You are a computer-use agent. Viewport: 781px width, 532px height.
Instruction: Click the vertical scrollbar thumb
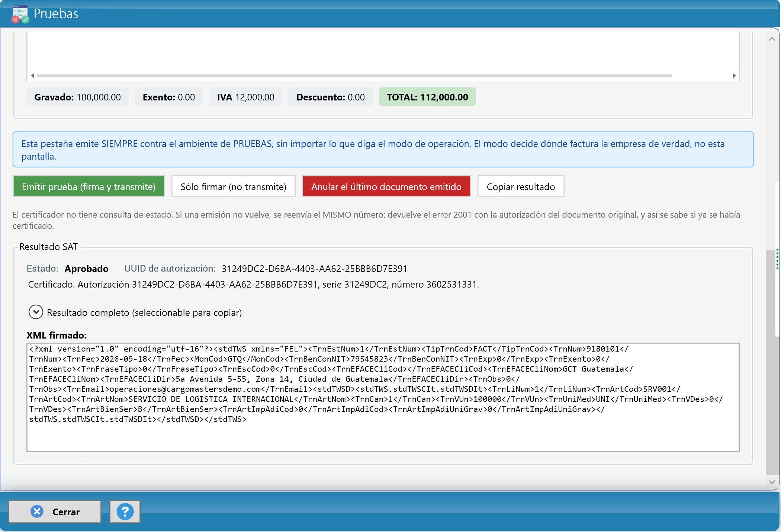tap(771, 363)
